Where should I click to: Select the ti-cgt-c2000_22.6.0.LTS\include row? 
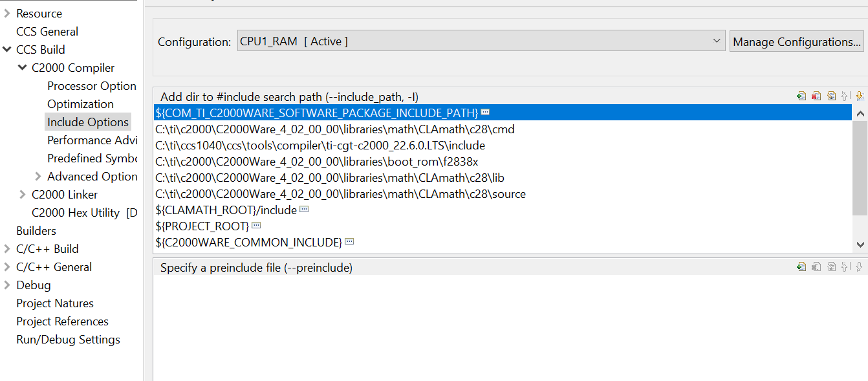503,145
